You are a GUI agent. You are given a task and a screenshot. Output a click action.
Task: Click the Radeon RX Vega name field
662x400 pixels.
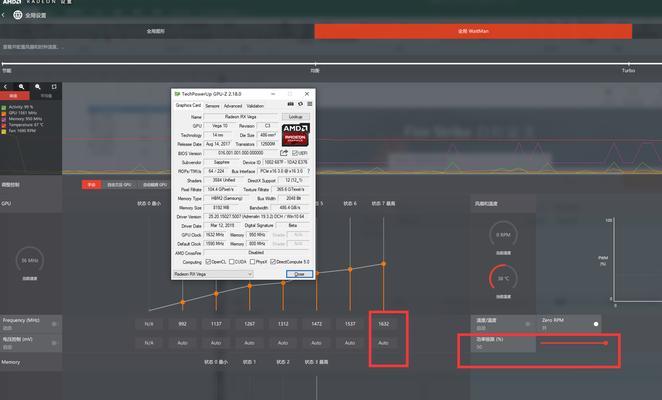pyautogui.click(x=240, y=117)
